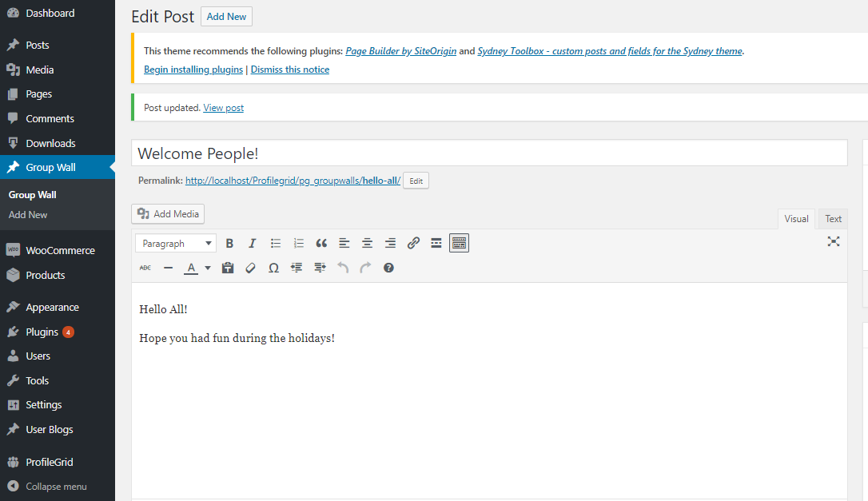This screenshot has width=868, height=501.
Task: Click Begin installing plugins link
Action: 193,70
